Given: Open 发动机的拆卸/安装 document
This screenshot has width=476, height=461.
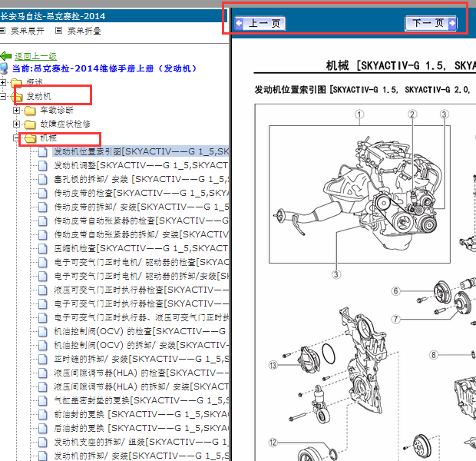Looking at the screenshot, I should pyautogui.click(x=141, y=456).
